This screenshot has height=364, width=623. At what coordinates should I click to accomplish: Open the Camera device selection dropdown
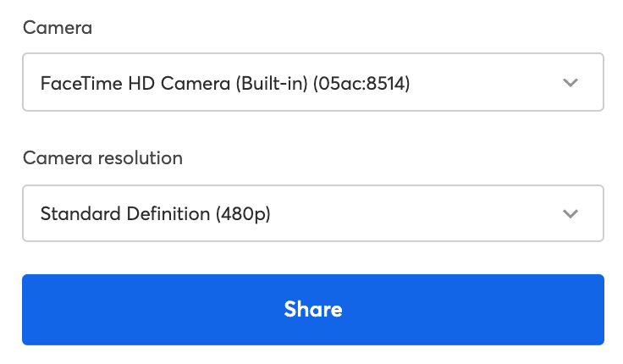313,82
